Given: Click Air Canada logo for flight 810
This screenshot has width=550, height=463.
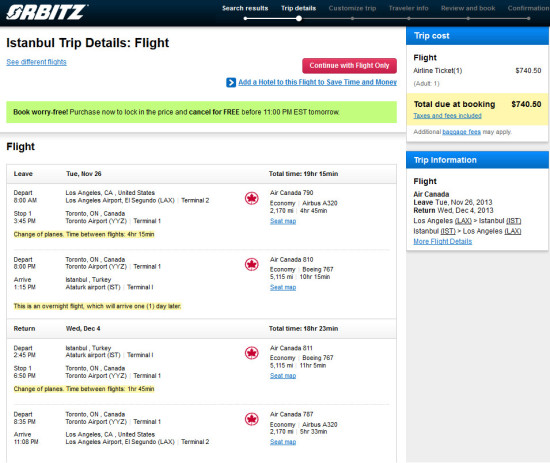Looking at the screenshot, I should pos(251,264).
